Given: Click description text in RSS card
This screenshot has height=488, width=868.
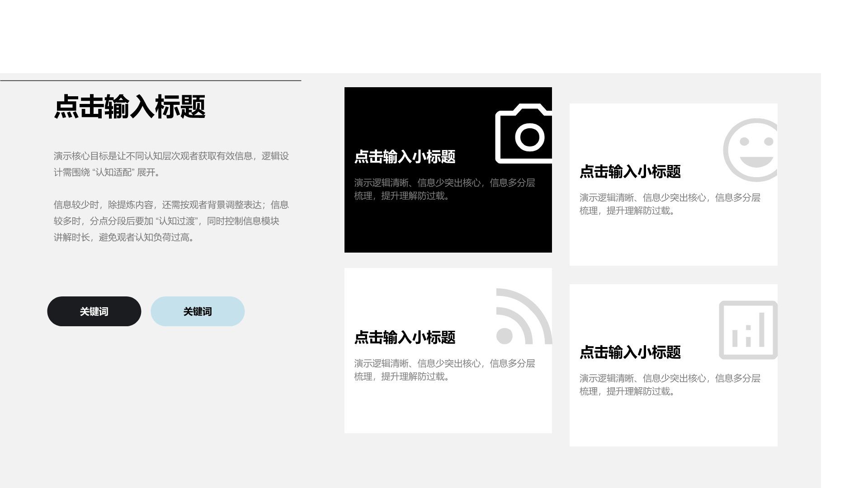Looking at the screenshot, I should [x=444, y=370].
